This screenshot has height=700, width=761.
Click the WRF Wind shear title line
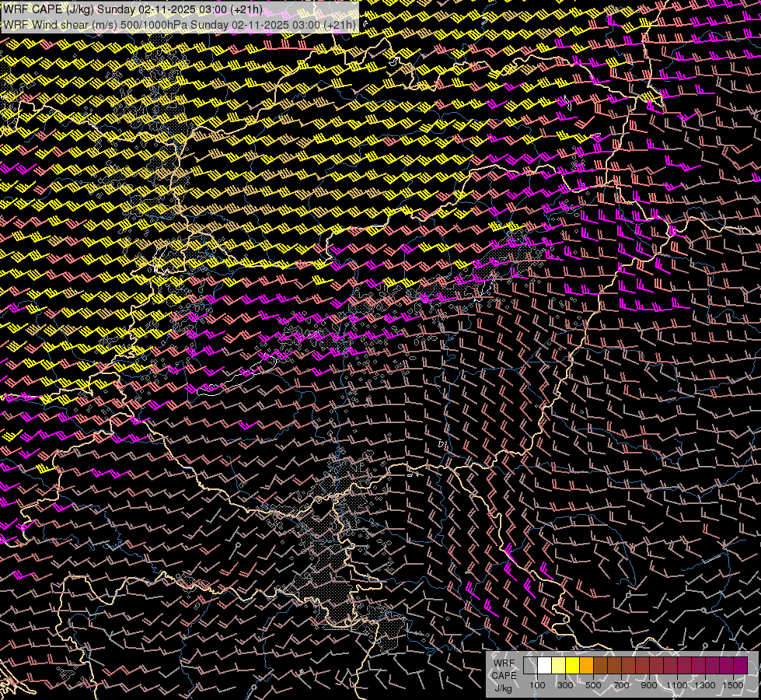click(180, 25)
